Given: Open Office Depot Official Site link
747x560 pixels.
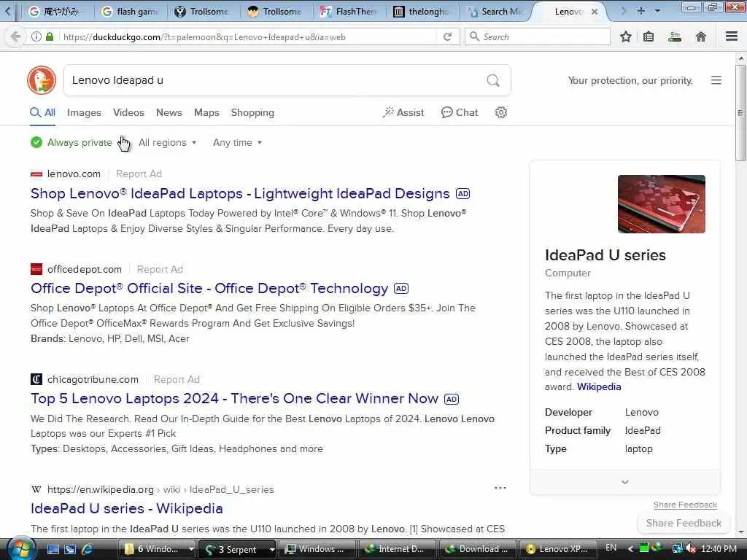Looking at the screenshot, I should pyautogui.click(x=209, y=288).
